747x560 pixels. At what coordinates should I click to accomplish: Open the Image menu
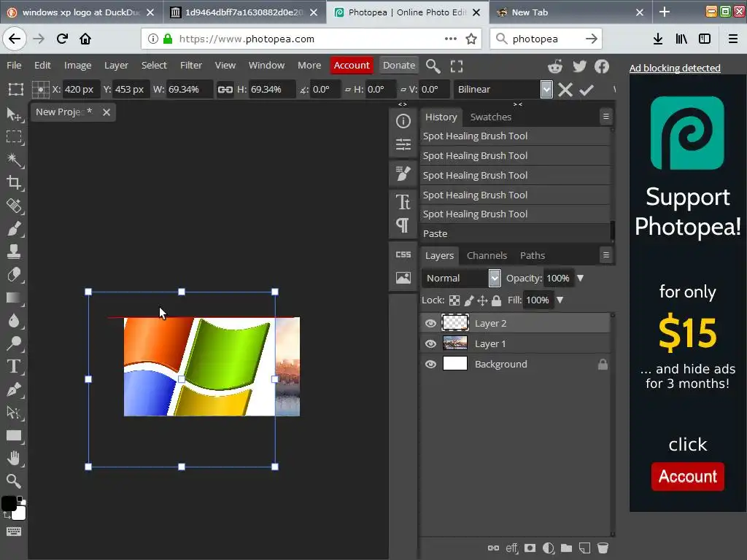tap(77, 65)
